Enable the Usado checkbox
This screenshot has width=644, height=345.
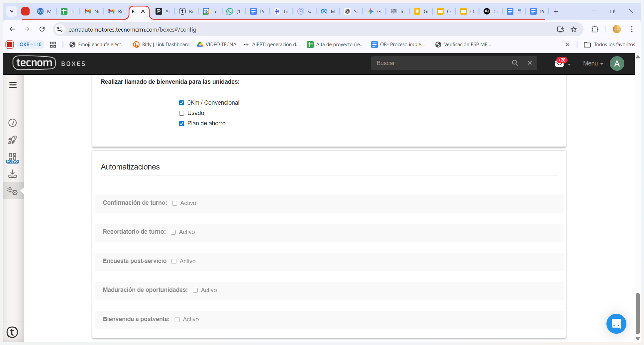[181, 113]
